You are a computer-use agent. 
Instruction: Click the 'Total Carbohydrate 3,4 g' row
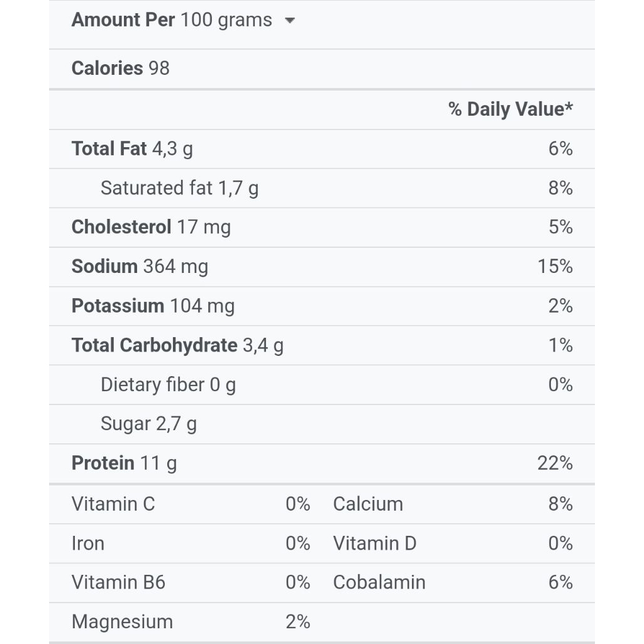pos(178,345)
